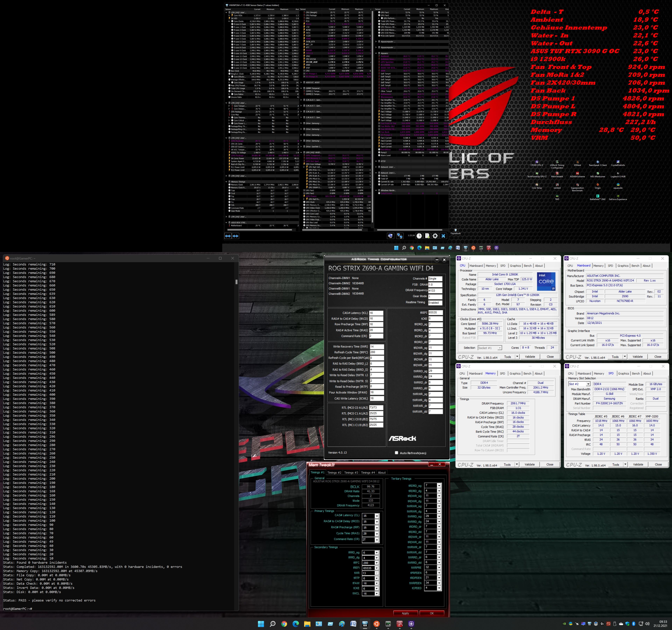This screenshot has width=672, height=630.
Task: Open Socket #1 selection dropdown in CPU-Z
Action: point(490,348)
